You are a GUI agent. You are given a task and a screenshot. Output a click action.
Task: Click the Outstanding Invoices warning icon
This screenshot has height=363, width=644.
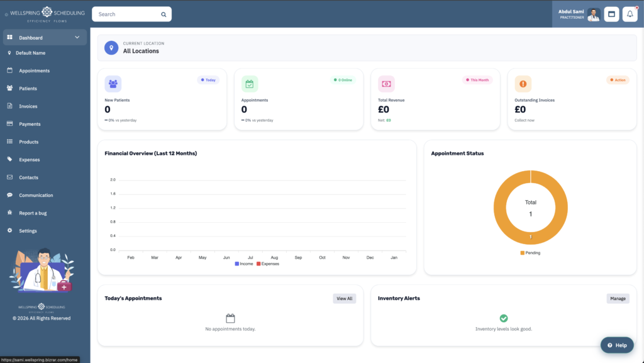click(x=523, y=84)
